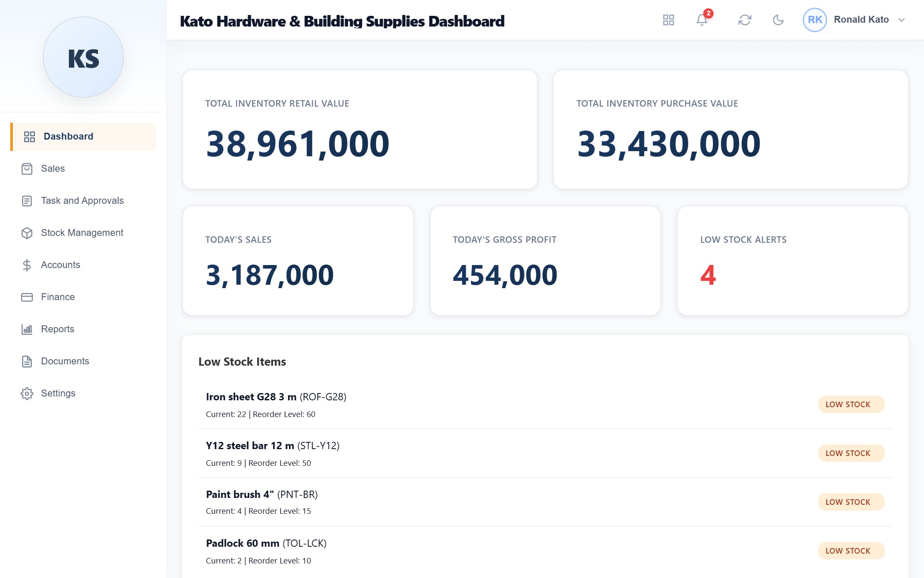Open the Documents menu label
The image size is (924, 578).
pos(65,361)
